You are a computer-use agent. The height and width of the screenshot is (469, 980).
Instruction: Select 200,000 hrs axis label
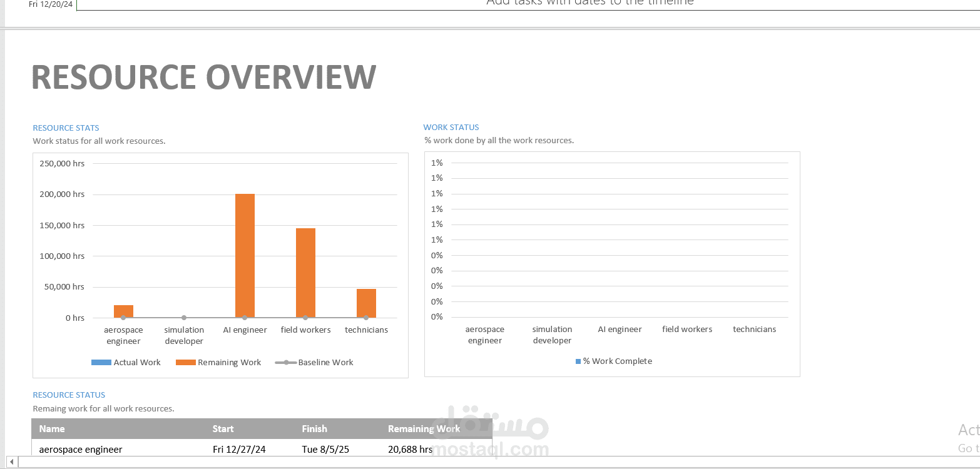(61, 194)
